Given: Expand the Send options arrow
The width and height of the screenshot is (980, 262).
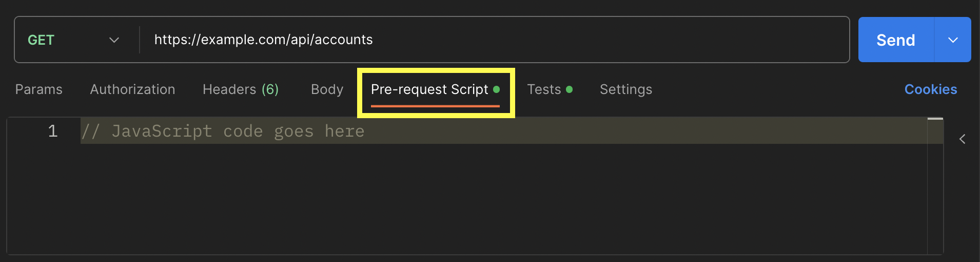Looking at the screenshot, I should pos(953,40).
